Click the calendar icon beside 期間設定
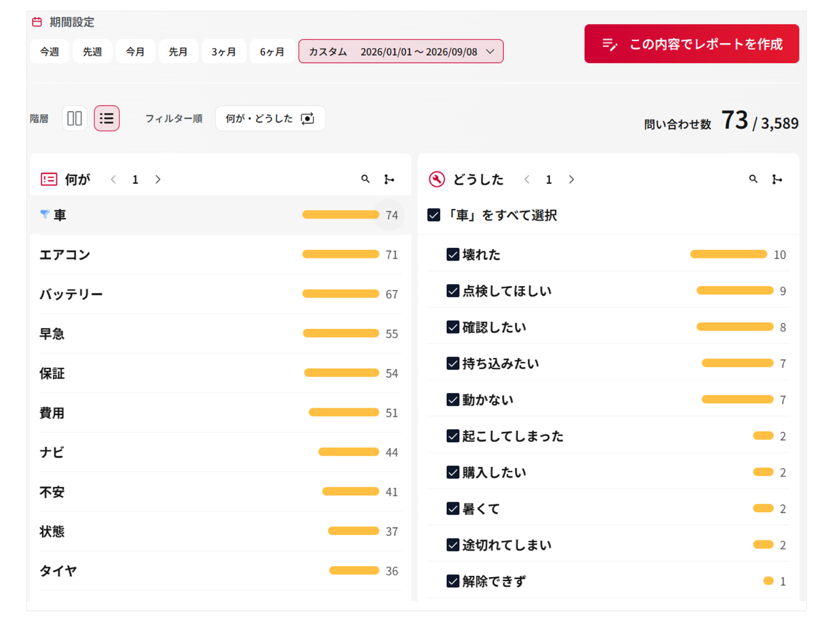The width and height of the screenshot is (833, 644). [37, 22]
